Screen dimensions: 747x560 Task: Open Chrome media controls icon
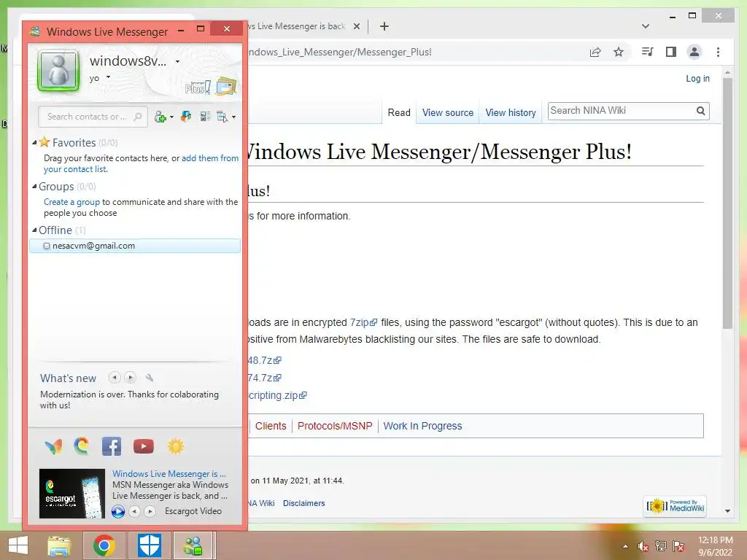point(648,52)
